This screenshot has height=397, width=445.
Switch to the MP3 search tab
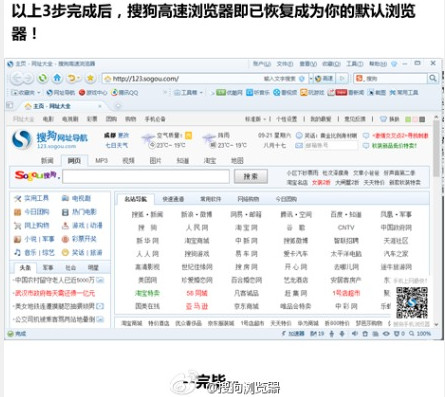[101, 161]
